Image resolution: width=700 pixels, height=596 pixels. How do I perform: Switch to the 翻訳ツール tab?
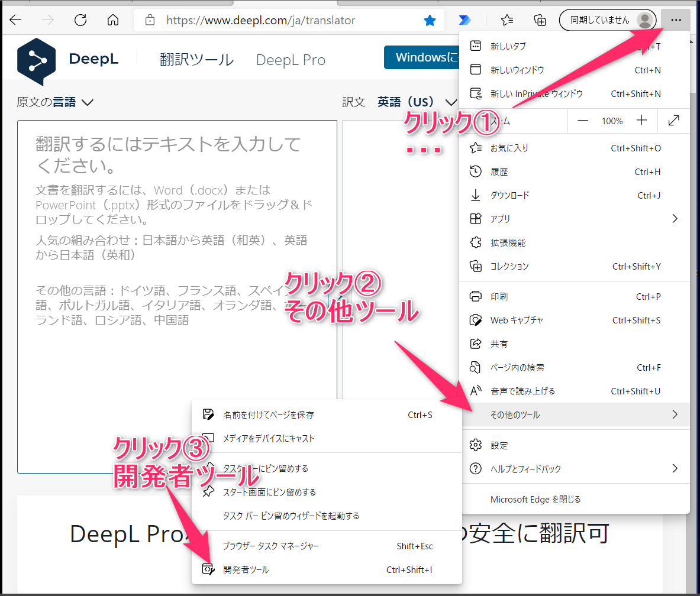click(x=196, y=59)
